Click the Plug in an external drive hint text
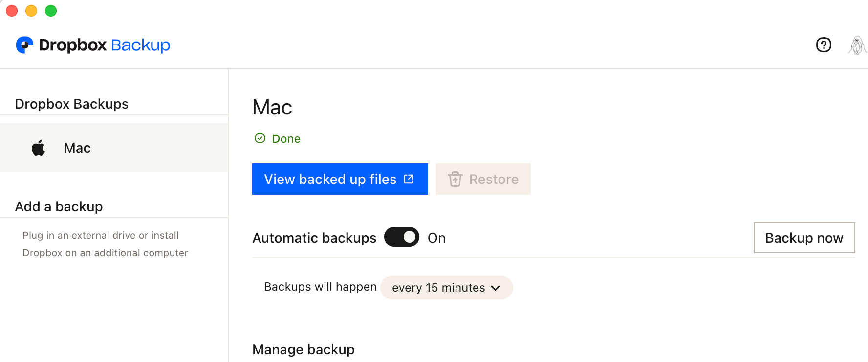This screenshot has height=362, width=868. tap(105, 244)
